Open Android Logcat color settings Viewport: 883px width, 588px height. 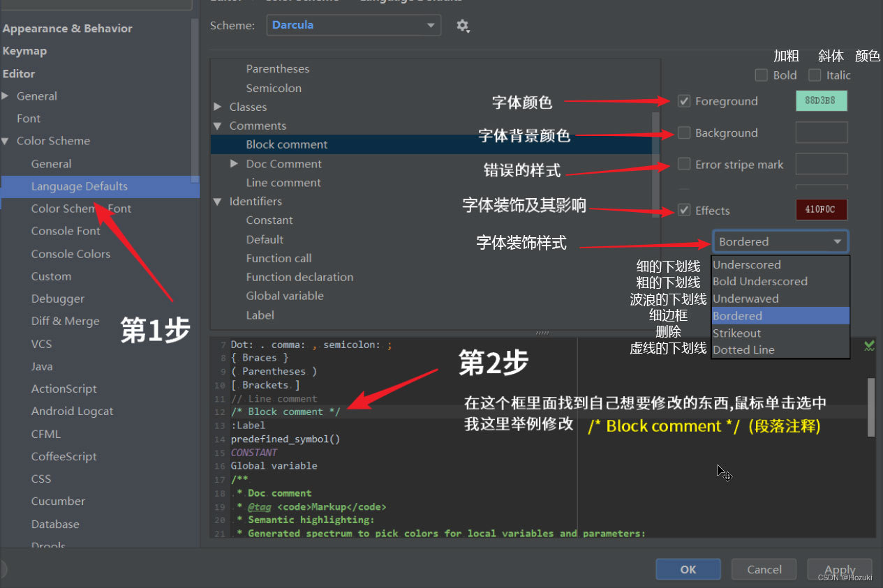[72, 411]
